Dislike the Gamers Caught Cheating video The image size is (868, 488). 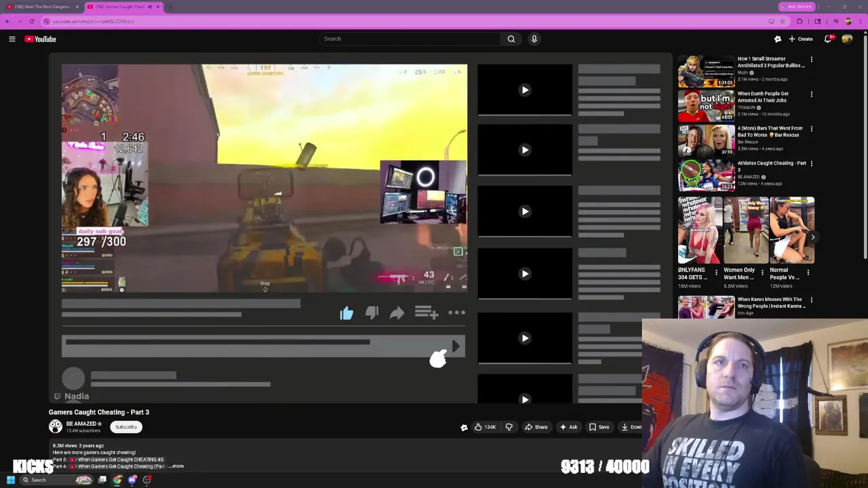coord(509,427)
